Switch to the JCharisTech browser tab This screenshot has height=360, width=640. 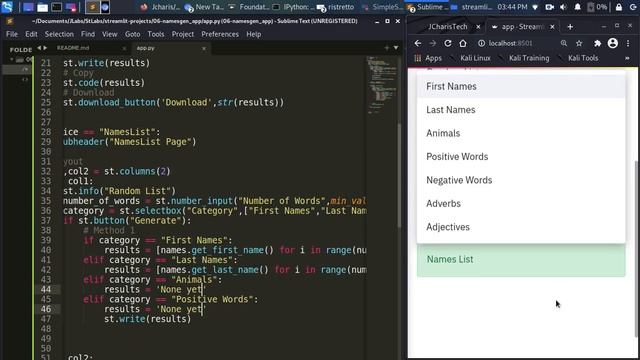(x=447, y=27)
